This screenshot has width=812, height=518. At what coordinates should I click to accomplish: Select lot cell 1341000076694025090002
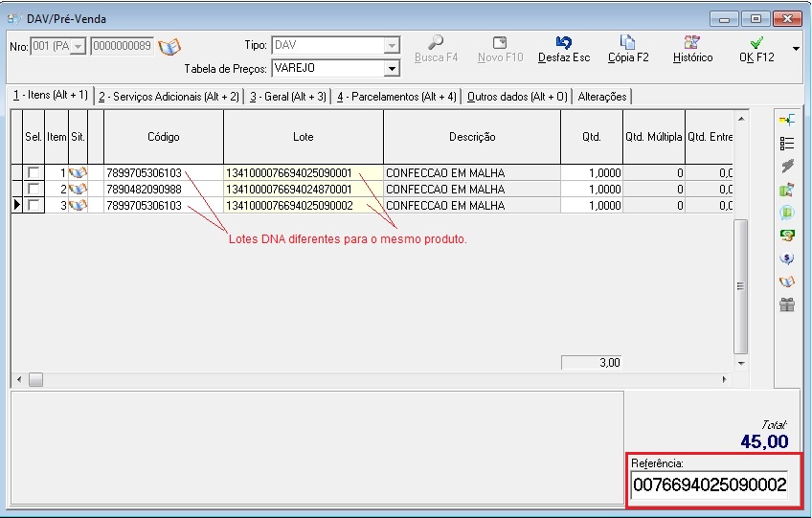coord(304,206)
